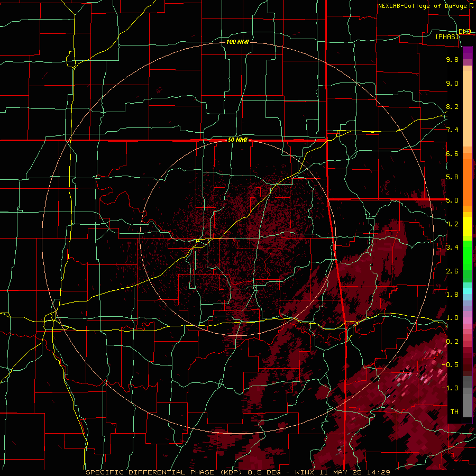Screen dimensions: 476x476
Task: Click the 9.0 value on the color scale
Action: (x=452, y=83)
